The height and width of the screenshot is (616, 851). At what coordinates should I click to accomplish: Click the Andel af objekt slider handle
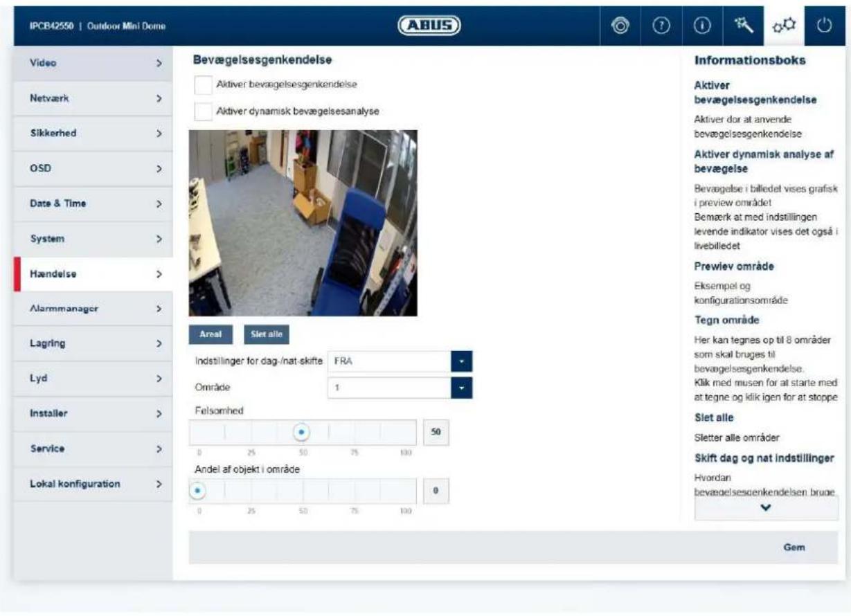(x=198, y=491)
